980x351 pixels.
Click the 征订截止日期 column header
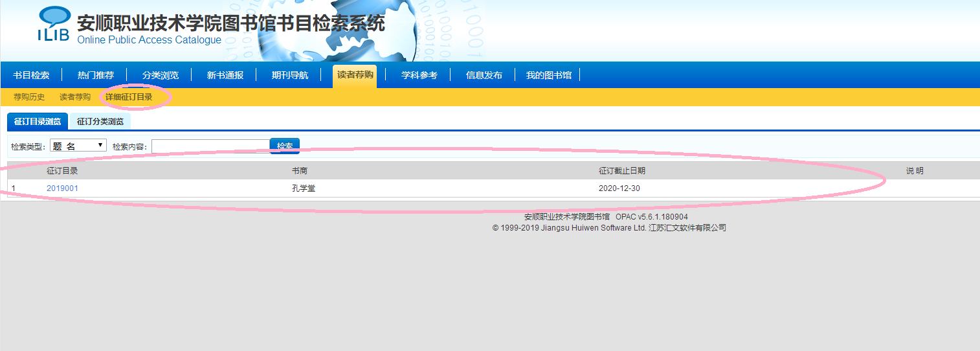click(621, 171)
